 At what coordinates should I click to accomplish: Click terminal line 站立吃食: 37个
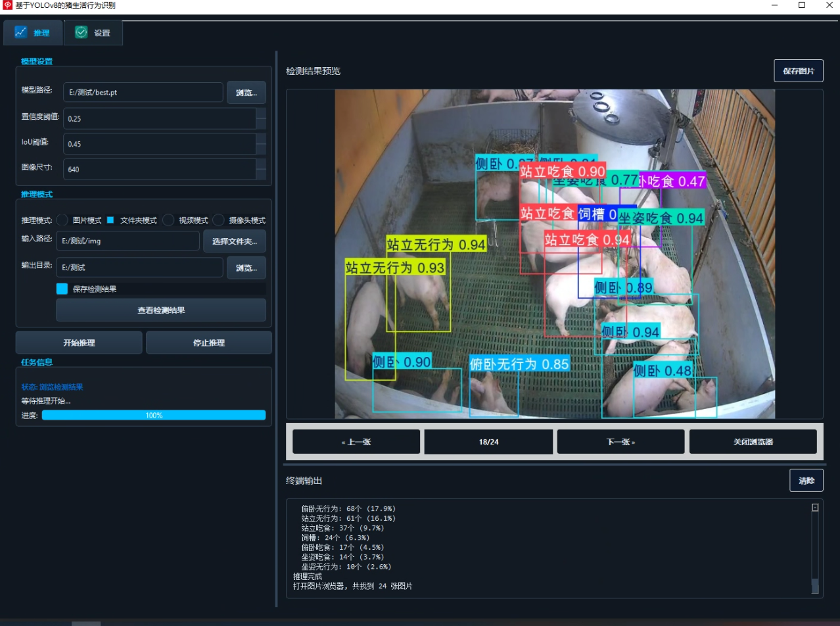point(342,527)
